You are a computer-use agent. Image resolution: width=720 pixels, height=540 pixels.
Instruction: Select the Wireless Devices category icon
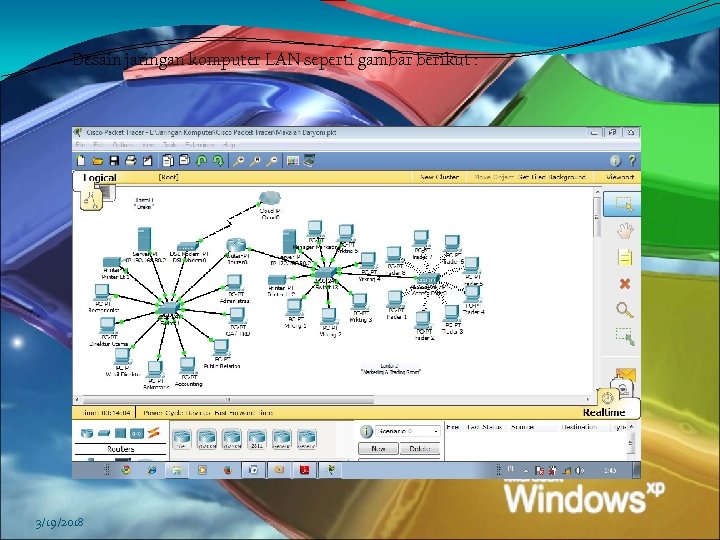coord(137,433)
